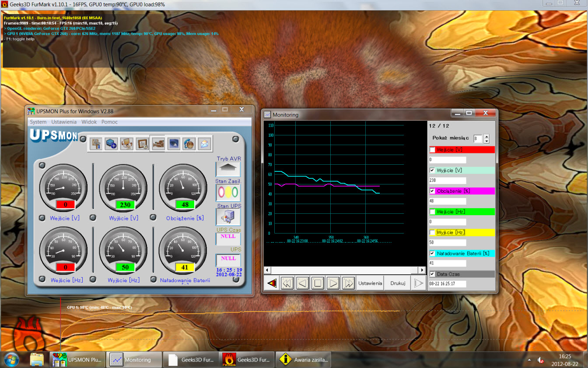Uncheck the Naładowanie Baterii [%] checkbox
588x368 pixels.
click(x=433, y=253)
